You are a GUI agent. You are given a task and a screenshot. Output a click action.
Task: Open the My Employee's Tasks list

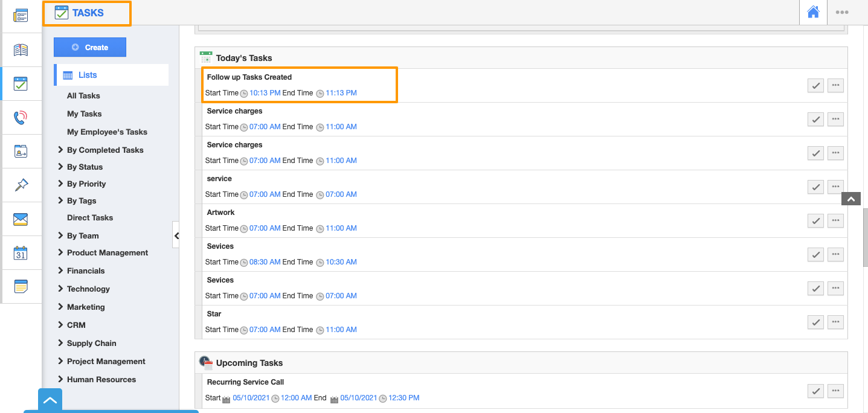pyautogui.click(x=107, y=132)
